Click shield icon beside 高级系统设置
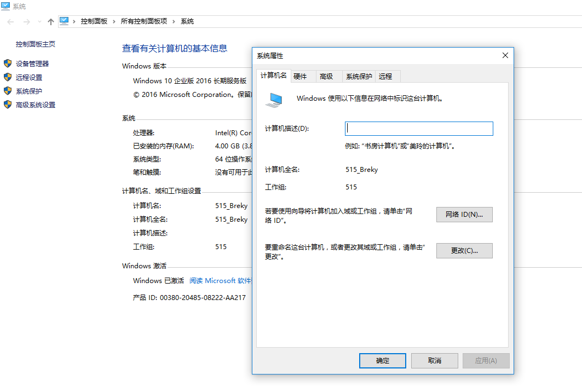The width and height of the screenshot is (582, 392). pyautogui.click(x=8, y=105)
